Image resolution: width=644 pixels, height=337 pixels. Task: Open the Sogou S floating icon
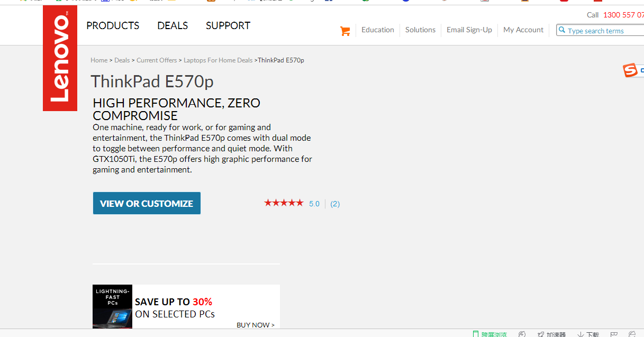tap(630, 70)
